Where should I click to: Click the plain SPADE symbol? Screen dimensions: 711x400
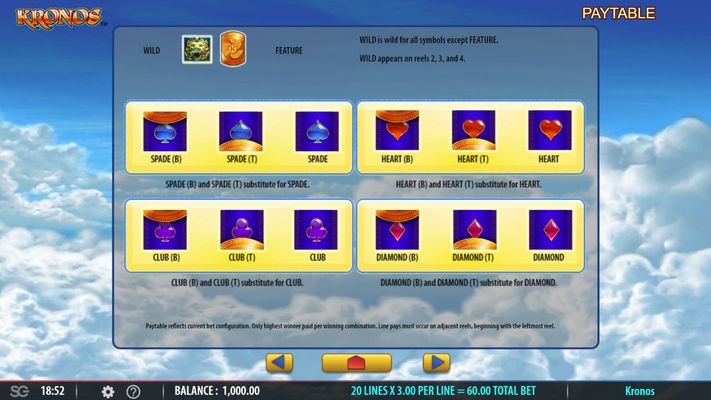click(x=317, y=132)
